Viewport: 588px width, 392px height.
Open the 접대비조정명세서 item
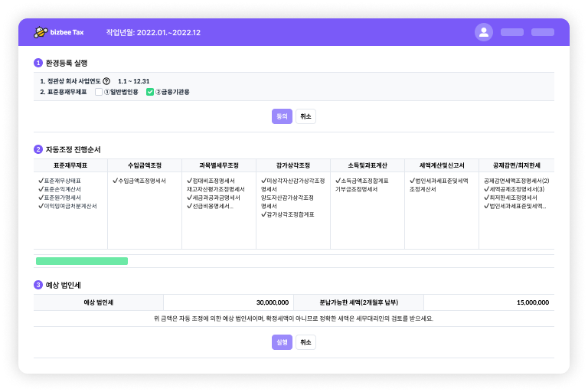click(x=211, y=181)
